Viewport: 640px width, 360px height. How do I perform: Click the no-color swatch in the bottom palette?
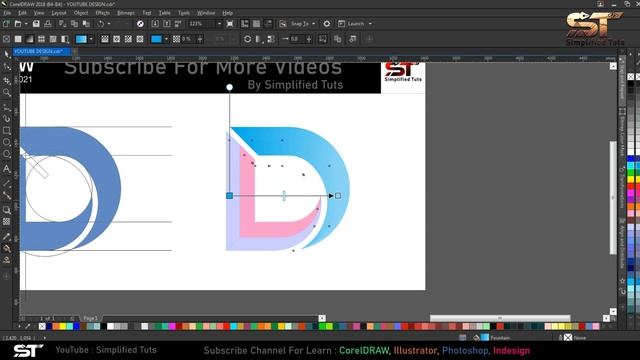pos(42,326)
